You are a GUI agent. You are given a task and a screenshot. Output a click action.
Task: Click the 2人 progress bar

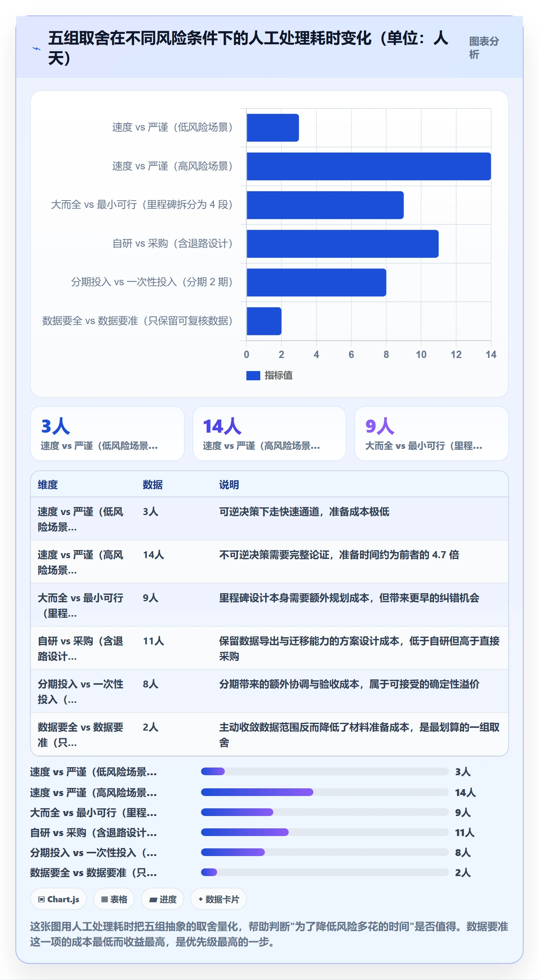325,872
